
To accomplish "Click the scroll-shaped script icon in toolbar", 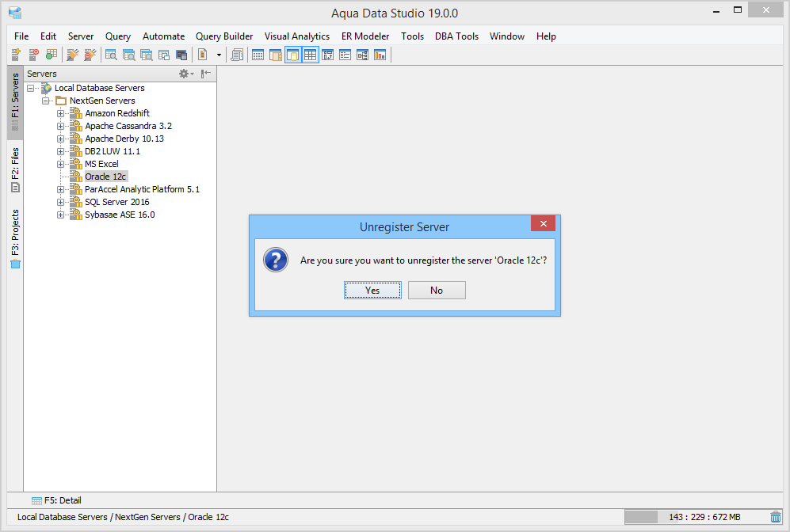I will [x=237, y=55].
